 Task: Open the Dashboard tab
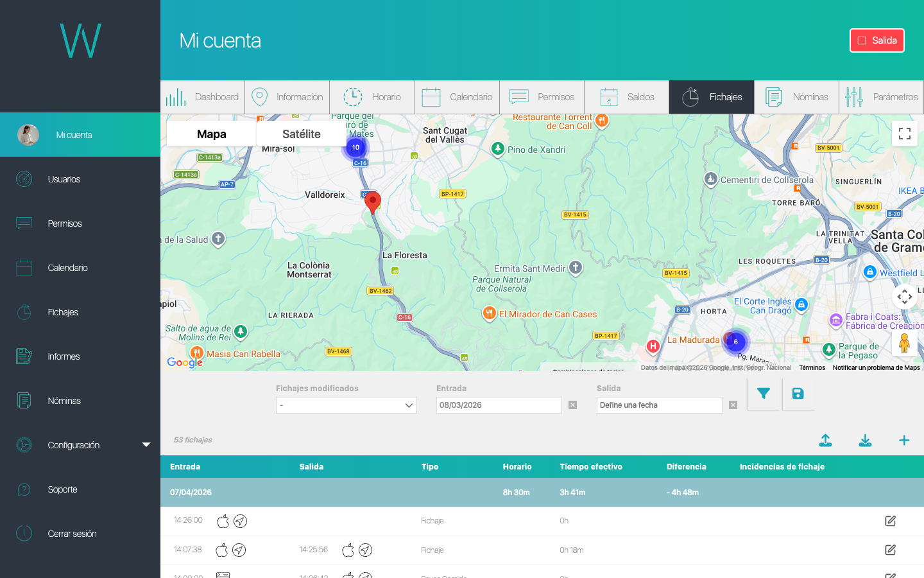[x=203, y=97]
